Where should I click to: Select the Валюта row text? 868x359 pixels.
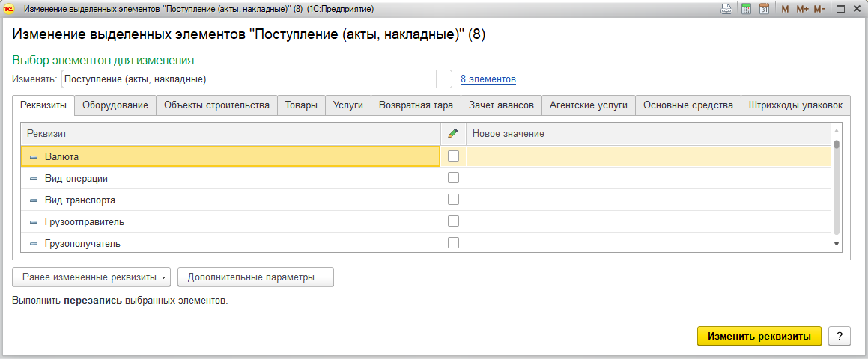(62, 157)
